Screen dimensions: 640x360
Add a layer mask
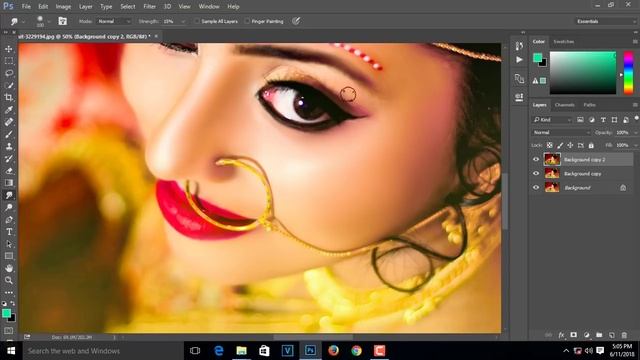(573, 335)
